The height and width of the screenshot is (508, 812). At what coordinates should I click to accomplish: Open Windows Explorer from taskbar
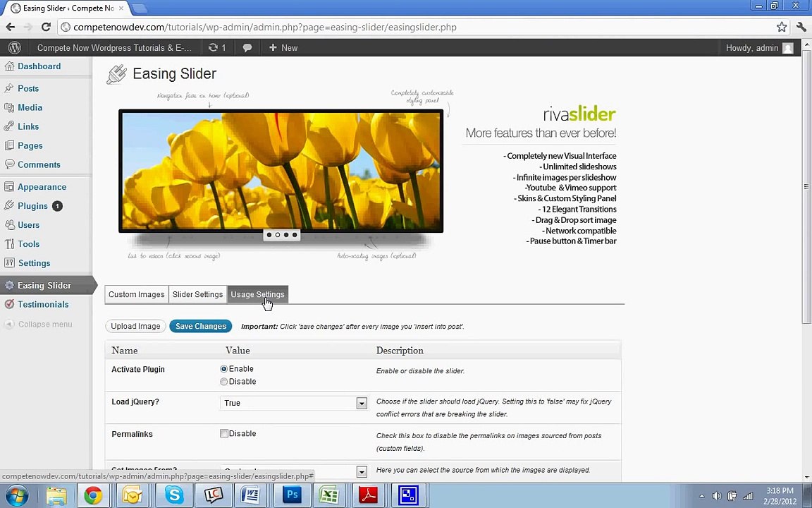56,495
